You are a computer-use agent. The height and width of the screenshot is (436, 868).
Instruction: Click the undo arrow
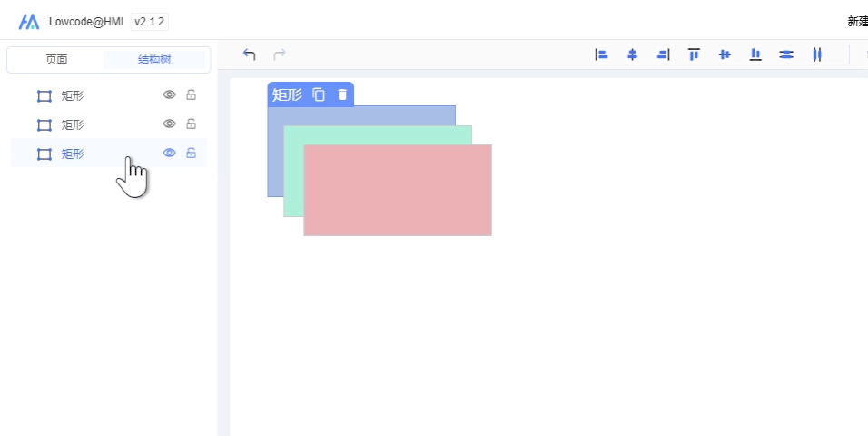[x=250, y=54]
